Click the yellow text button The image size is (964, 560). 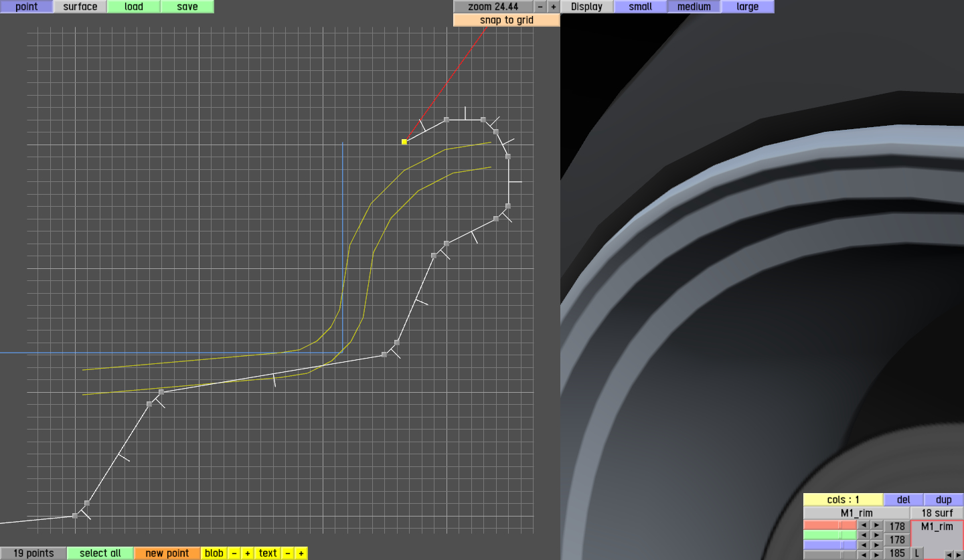(x=268, y=553)
